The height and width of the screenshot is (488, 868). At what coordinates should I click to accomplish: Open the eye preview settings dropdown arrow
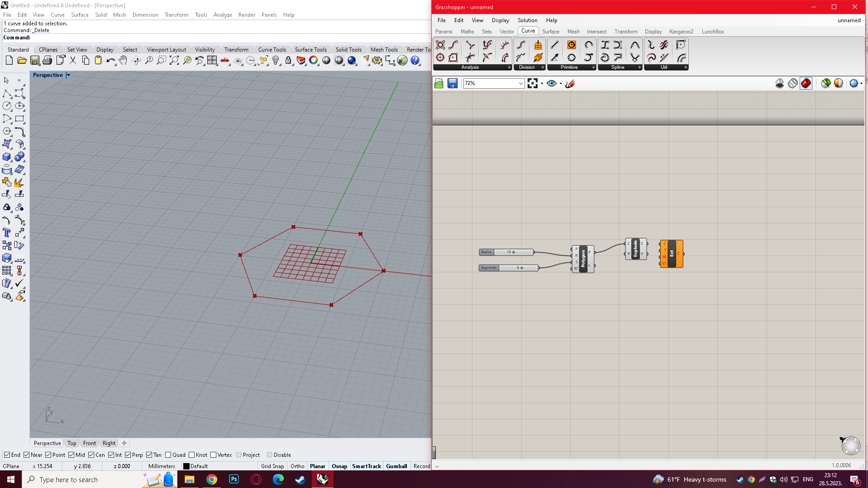[561, 83]
